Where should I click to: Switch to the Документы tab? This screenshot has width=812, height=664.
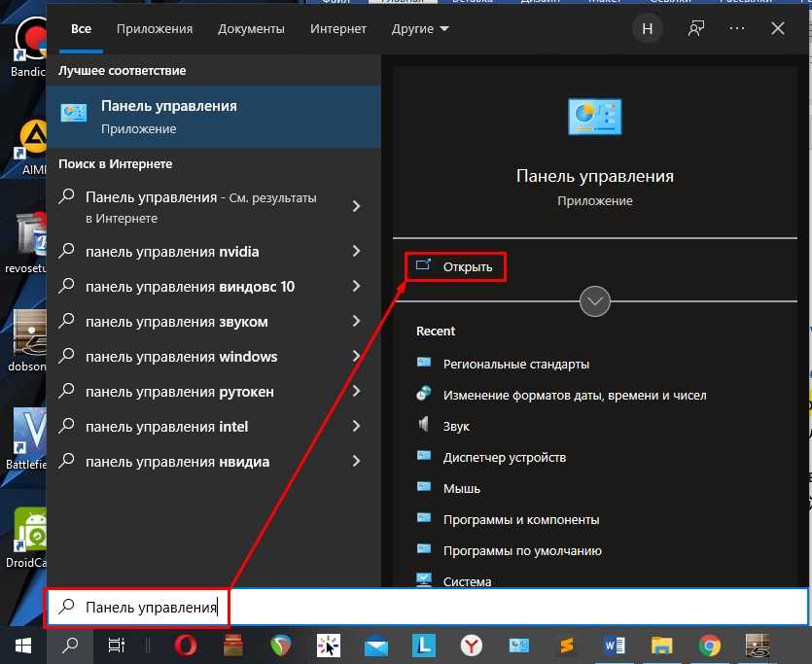251,29
